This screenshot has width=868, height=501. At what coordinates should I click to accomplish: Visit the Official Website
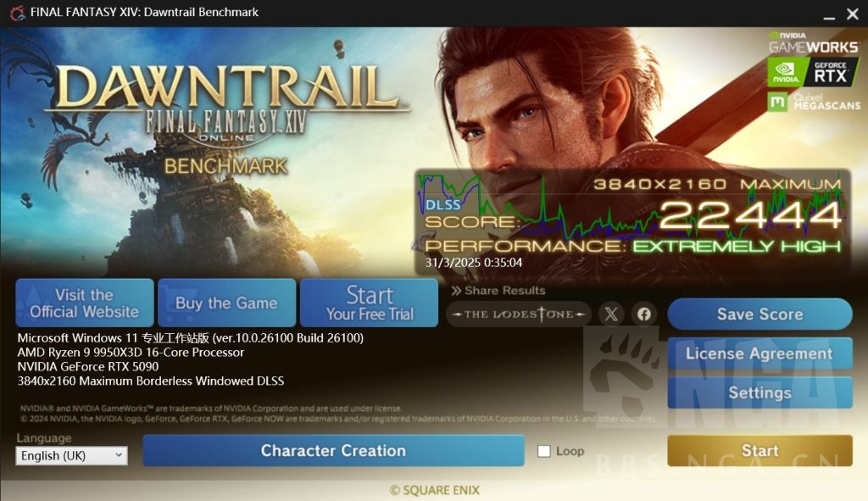tap(85, 303)
